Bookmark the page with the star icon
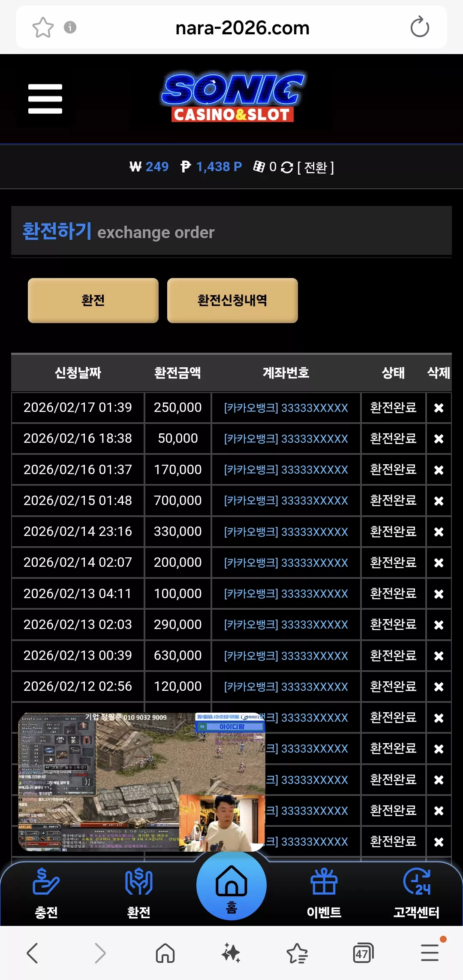 (x=43, y=27)
